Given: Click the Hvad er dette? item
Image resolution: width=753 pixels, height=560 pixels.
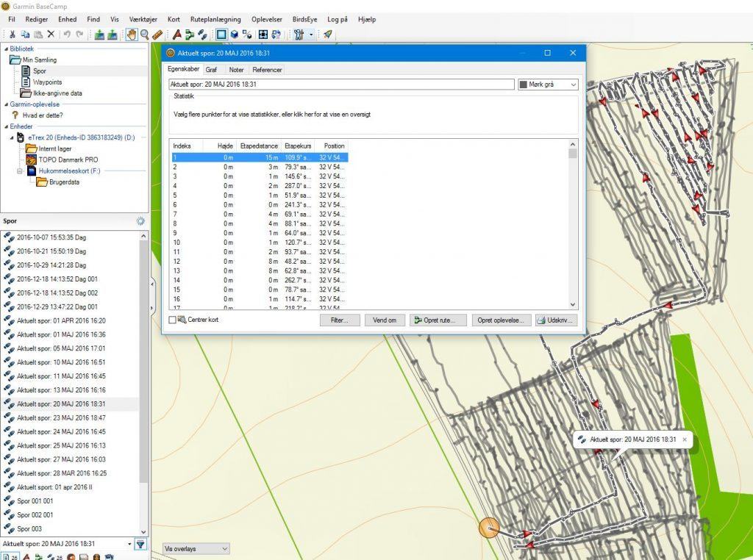Looking at the screenshot, I should 42,115.
